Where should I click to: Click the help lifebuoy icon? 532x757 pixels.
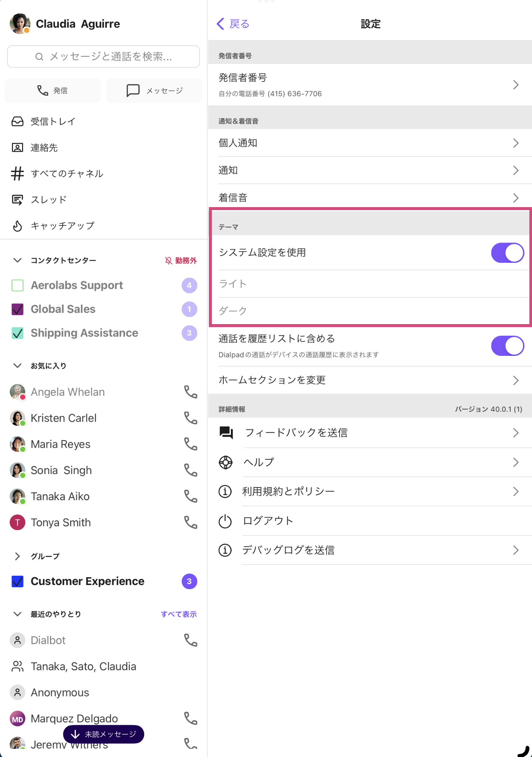click(x=226, y=462)
